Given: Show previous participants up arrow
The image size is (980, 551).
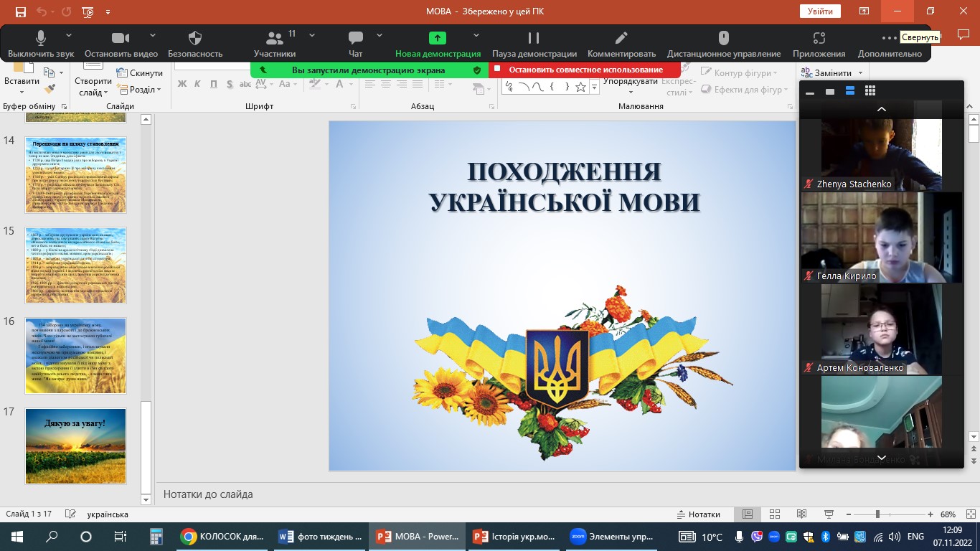Looking at the screenshot, I should coord(882,109).
